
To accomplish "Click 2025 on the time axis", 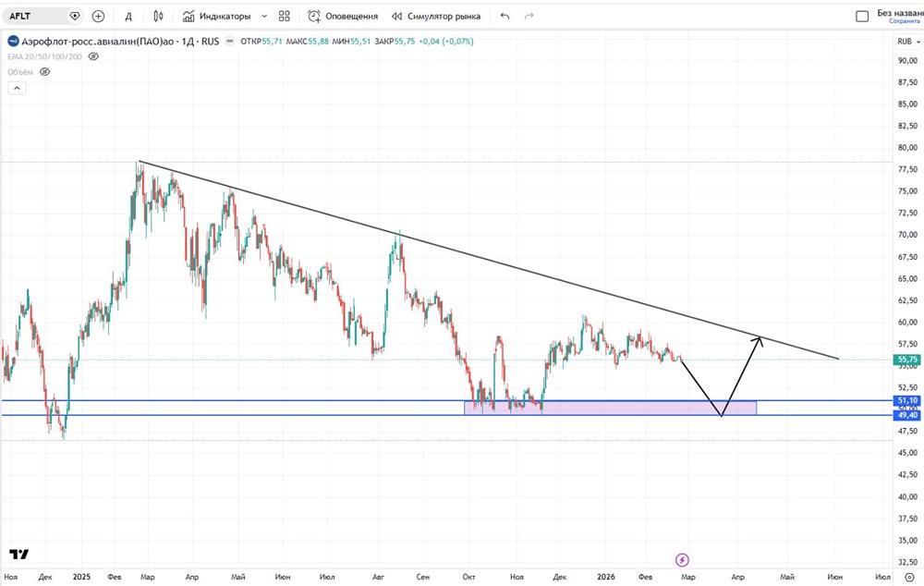I will 82,577.
